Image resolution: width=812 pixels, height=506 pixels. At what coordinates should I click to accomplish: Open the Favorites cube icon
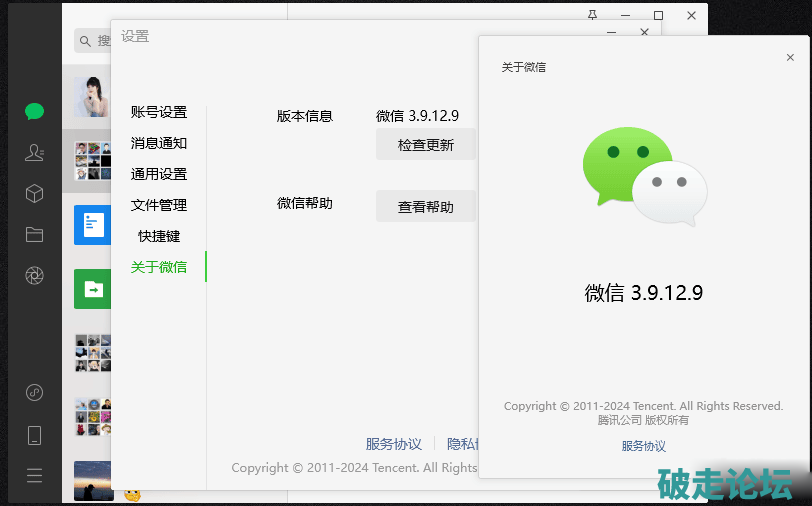click(x=35, y=193)
